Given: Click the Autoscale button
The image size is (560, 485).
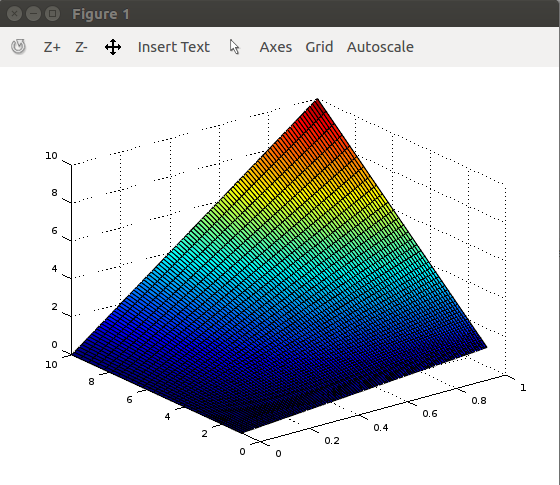Looking at the screenshot, I should pyautogui.click(x=380, y=47).
